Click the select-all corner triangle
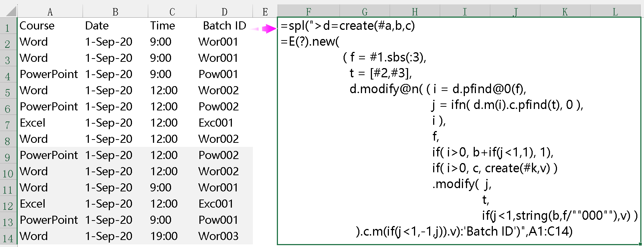The height and width of the screenshot is (247, 644). [11, 12]
